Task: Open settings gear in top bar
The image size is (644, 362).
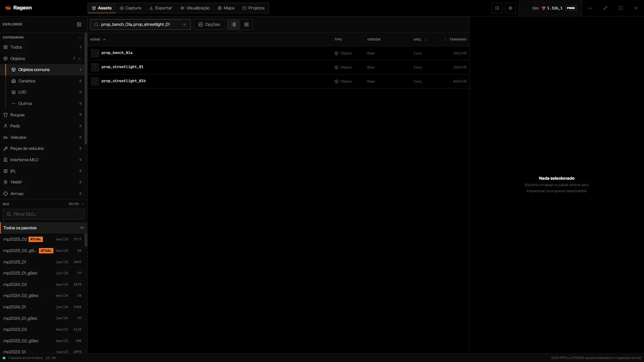Action: pos(511,8)
